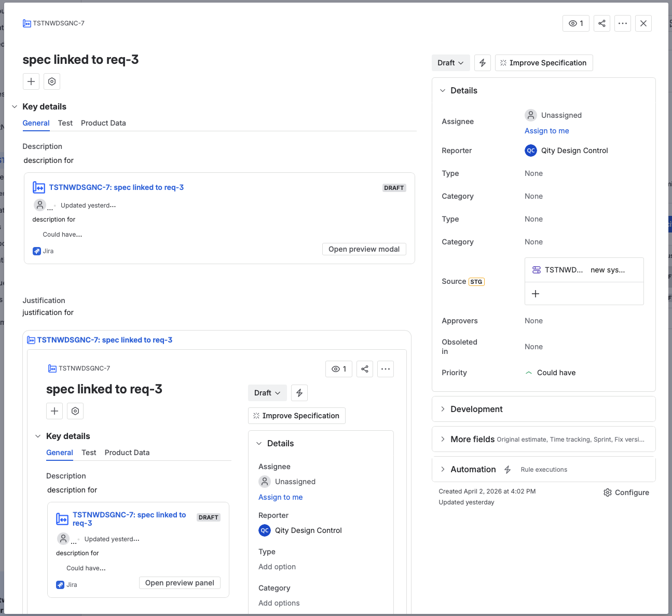Click the Approvers None field

tap(533, 321)
